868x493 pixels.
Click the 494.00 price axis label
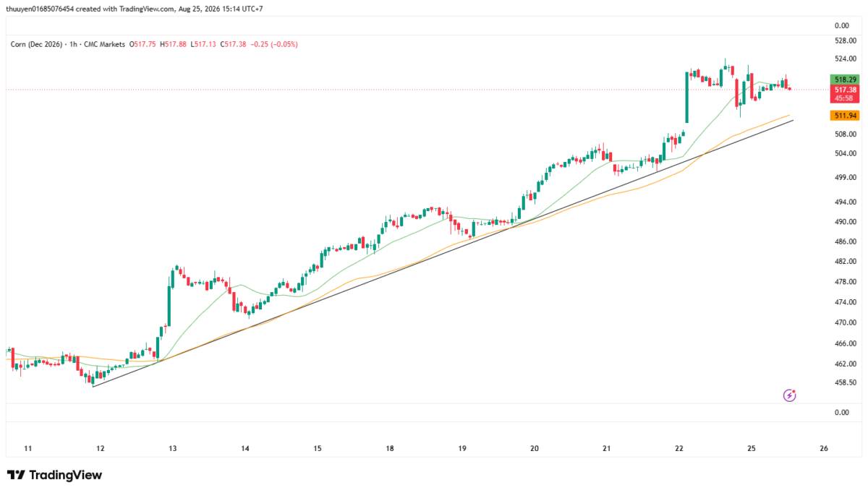846,203
